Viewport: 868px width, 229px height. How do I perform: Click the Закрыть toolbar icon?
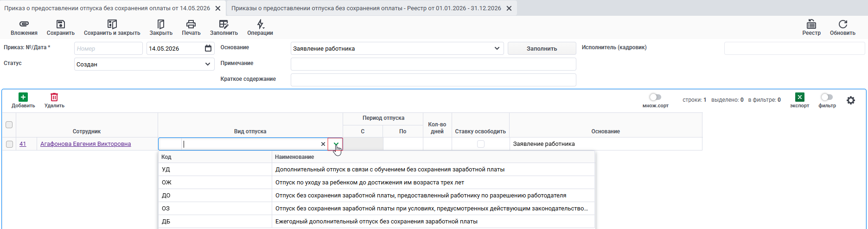[161, 24]
